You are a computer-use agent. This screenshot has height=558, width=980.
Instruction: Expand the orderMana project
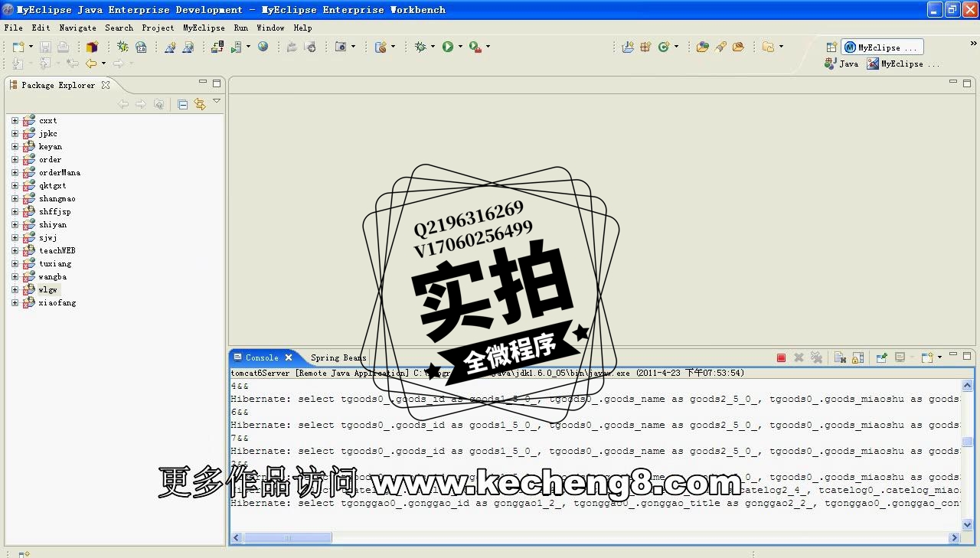pos(15,173)
